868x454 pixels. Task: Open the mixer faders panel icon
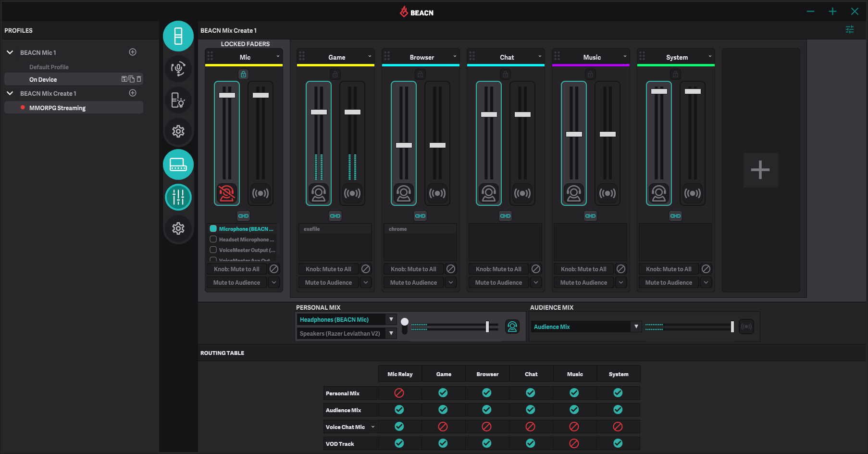(178, 197)
